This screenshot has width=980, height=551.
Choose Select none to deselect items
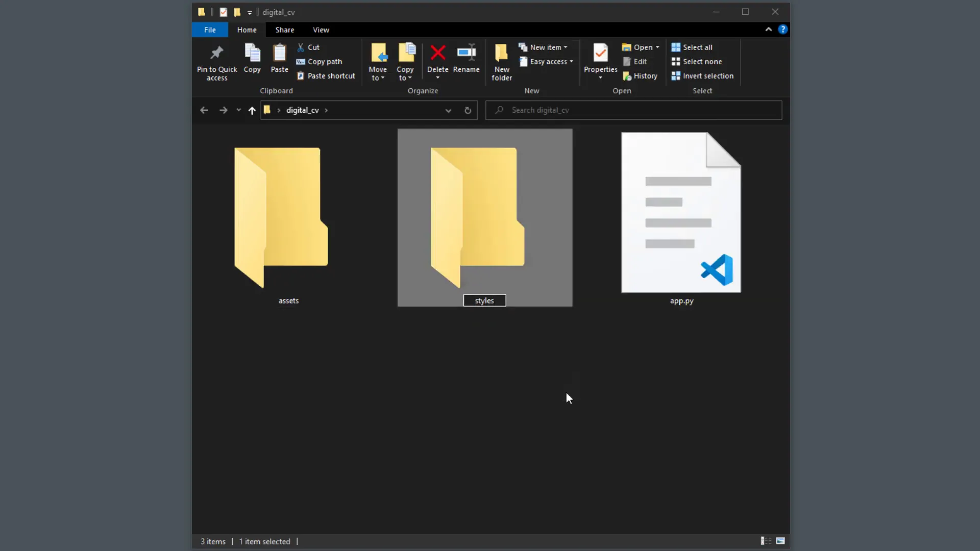[697, 61]
